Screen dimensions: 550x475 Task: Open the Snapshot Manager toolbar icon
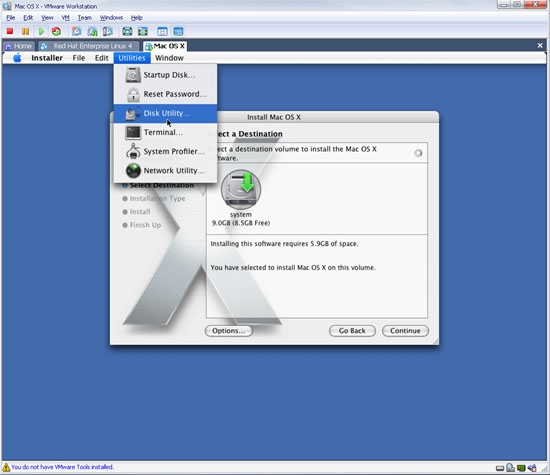click(x=108, y=32)
